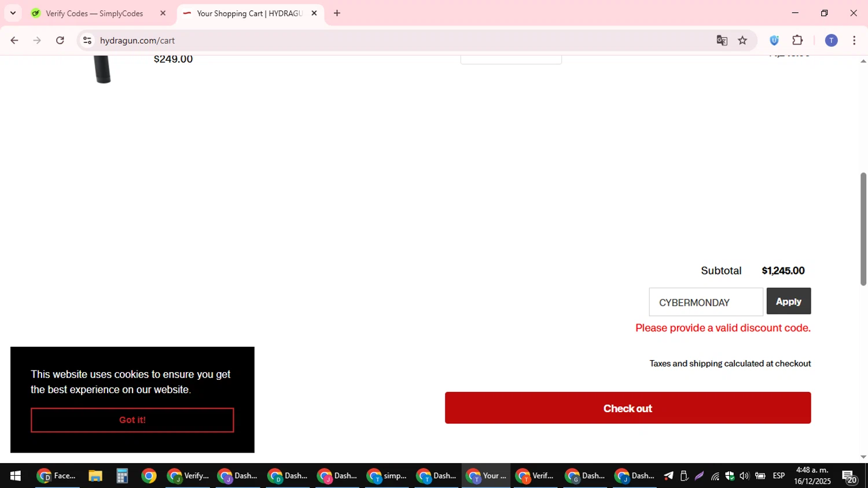Open a new browser tab
Viewport: 868px width, 488px height.
coord(337,13)
